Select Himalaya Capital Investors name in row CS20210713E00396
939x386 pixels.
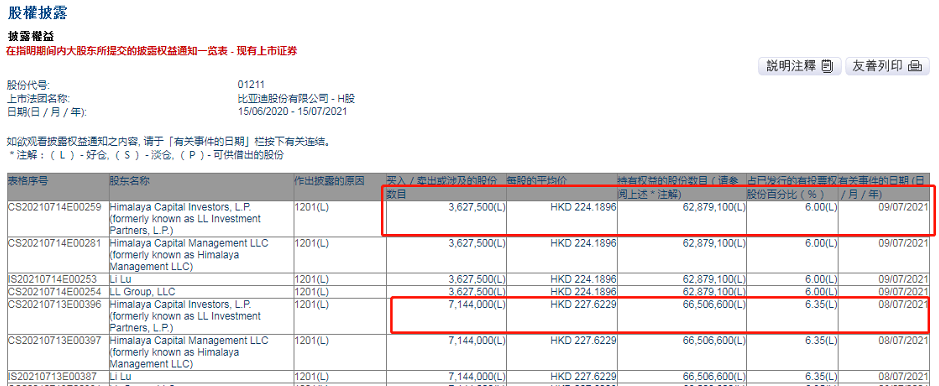pos(185,316)
